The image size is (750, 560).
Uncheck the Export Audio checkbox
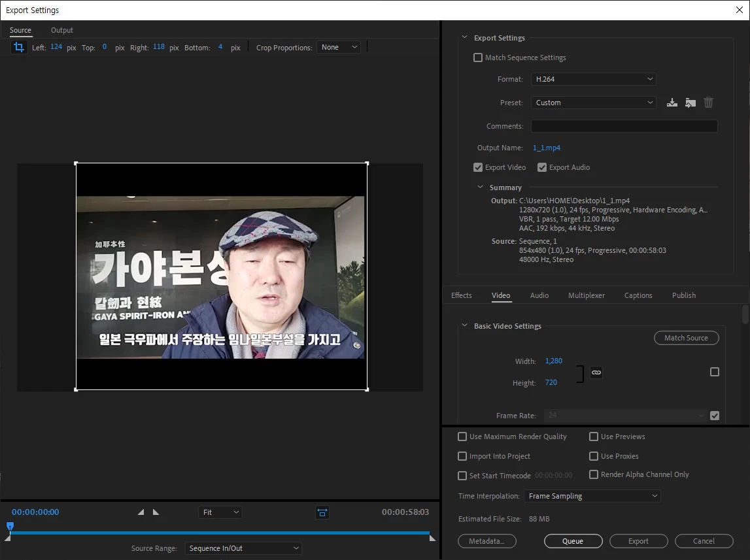coord(542,167)
